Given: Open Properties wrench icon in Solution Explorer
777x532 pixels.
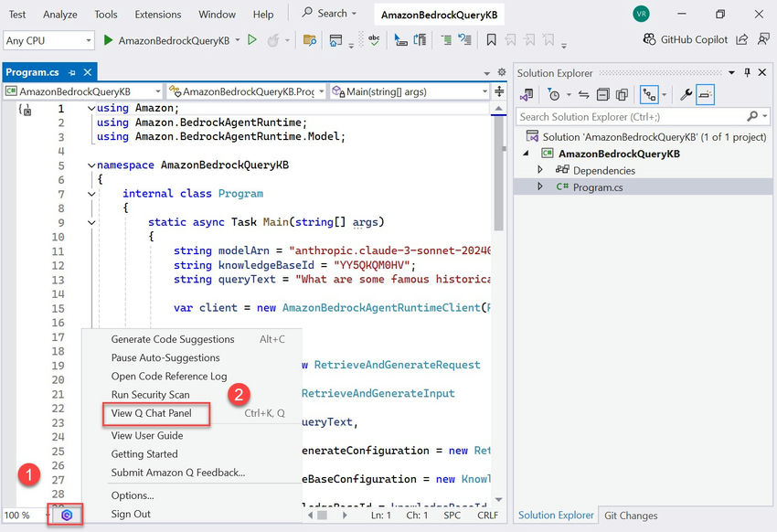Looking at the screenshot, I should pos(685,94).
